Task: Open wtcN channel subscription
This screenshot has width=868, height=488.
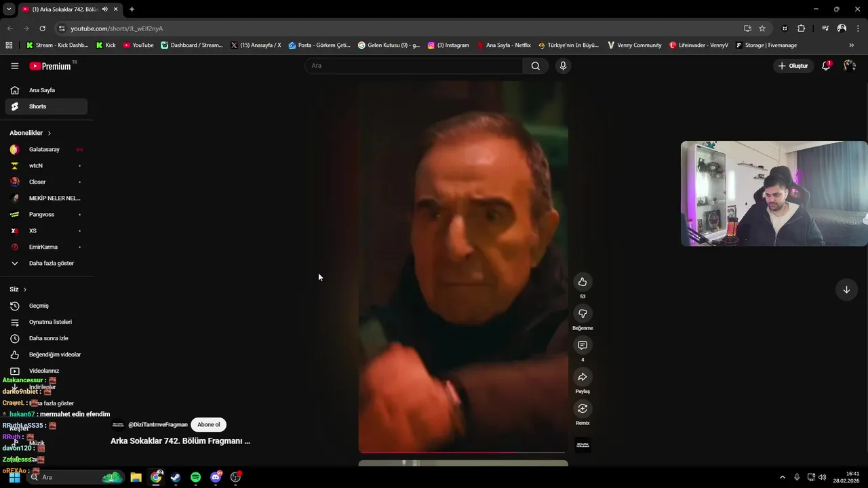Action: pyautogui.click(x=46, y=165)
